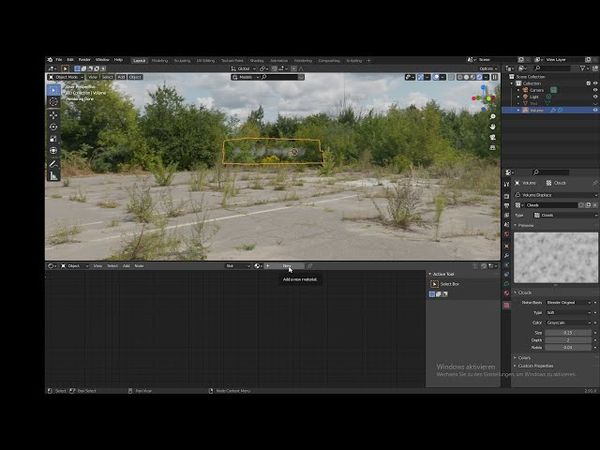Screen dimensions: 600x450
Task: Select the Rotate tool
Action: point(54,127)
